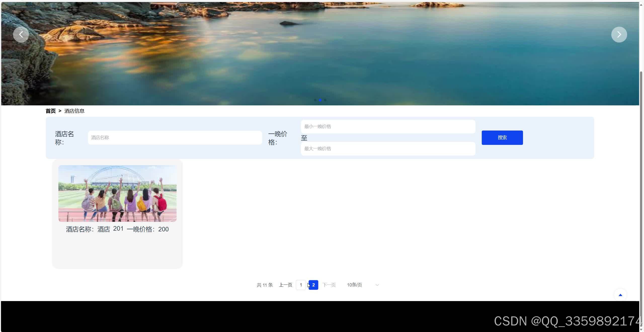Click the blue 搜索 button
The image size is (644, 332).
pyautogui.click(x=502, y=138)
